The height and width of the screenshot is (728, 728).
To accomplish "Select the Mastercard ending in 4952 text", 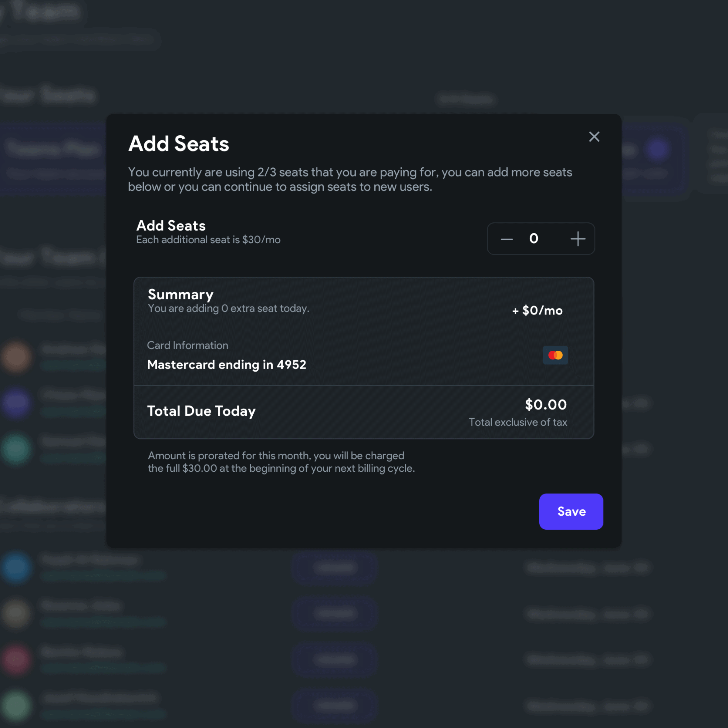I will point(227,364).
